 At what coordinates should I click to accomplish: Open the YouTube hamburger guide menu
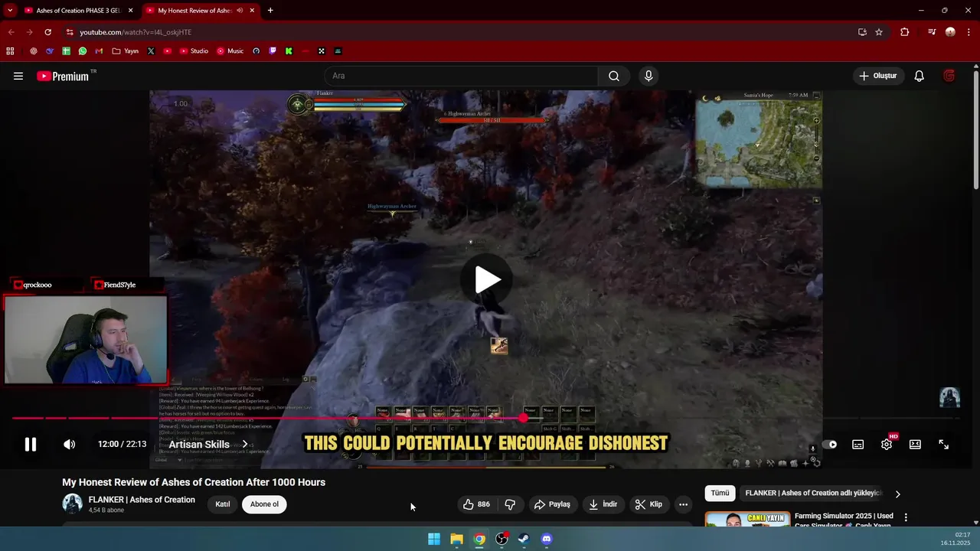pos(18,76)
